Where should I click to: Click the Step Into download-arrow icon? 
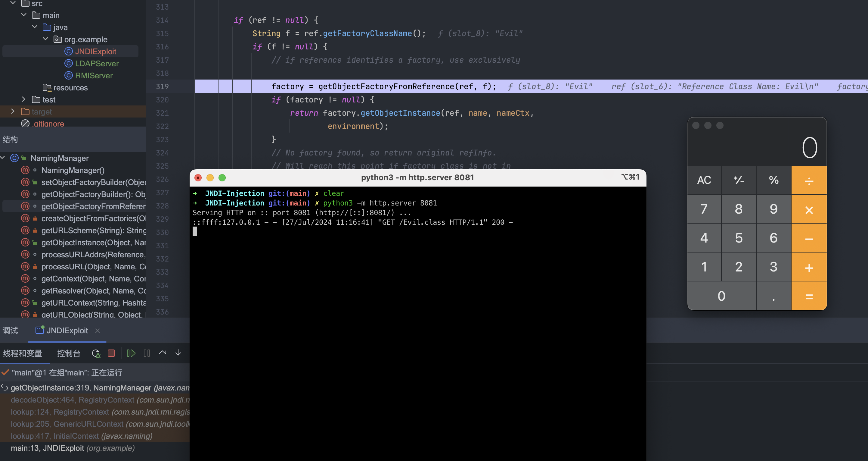[178, 353]
